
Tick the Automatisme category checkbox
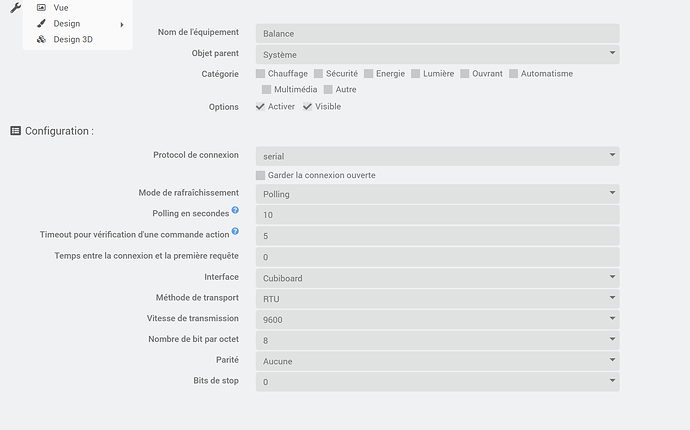[514, 74]
